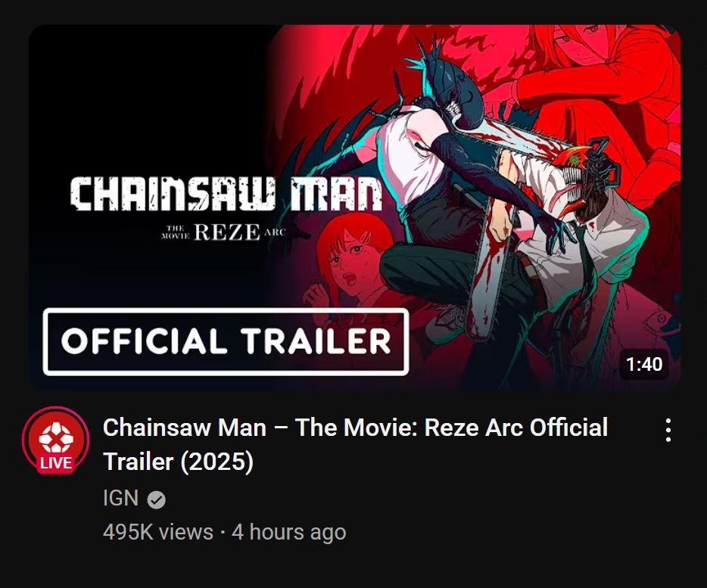Viewport: 707px width, 588px height.
Task: Play the video via the black thumbnail area
Action: point(149,99)
